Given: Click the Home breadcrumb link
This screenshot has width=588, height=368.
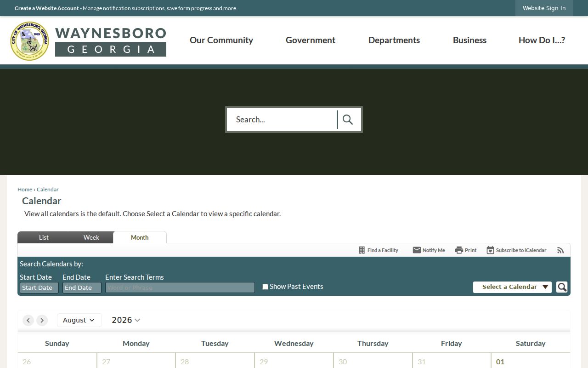Looking at the screenshot, I should [x=25, y=190].
